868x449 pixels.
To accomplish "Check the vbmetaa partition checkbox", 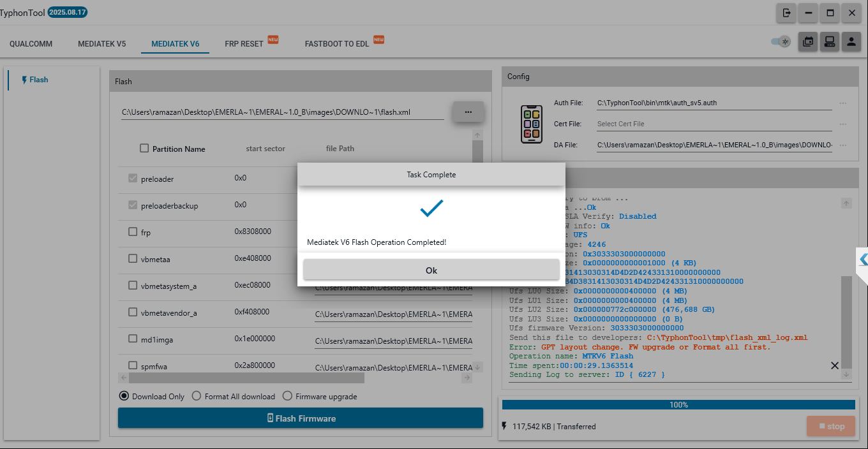I will [133, 258].
